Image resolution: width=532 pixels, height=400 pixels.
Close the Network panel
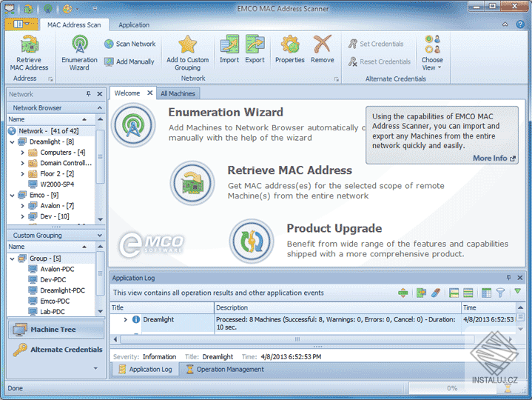click(x=100, y=94)
